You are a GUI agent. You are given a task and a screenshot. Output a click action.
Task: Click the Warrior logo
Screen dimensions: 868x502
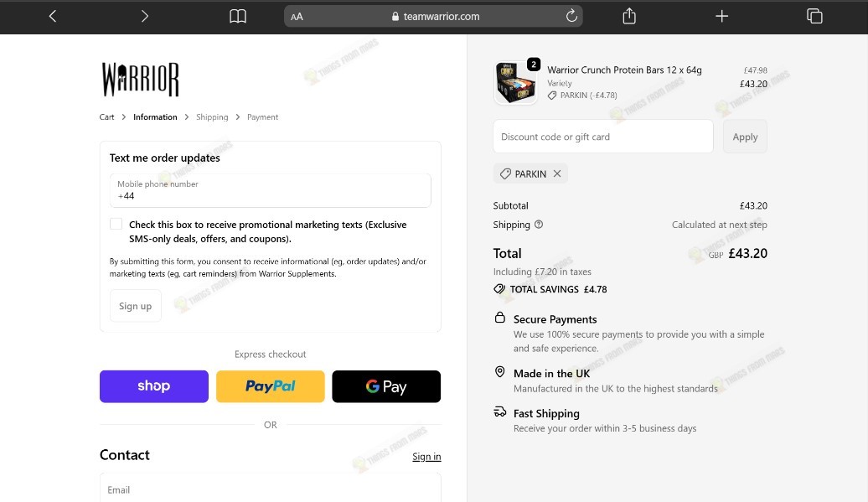click(x=140, y=79)
